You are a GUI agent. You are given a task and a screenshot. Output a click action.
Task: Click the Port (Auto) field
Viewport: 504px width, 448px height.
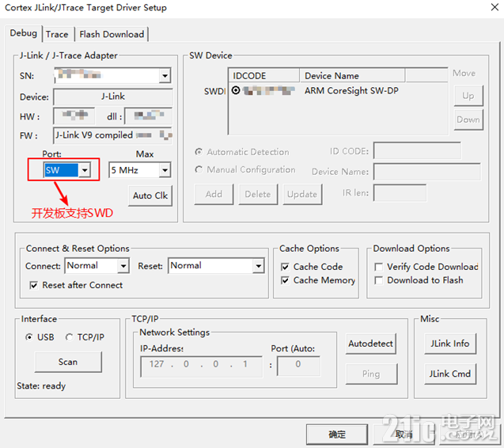pyautogui.click(x=298, y=366)
